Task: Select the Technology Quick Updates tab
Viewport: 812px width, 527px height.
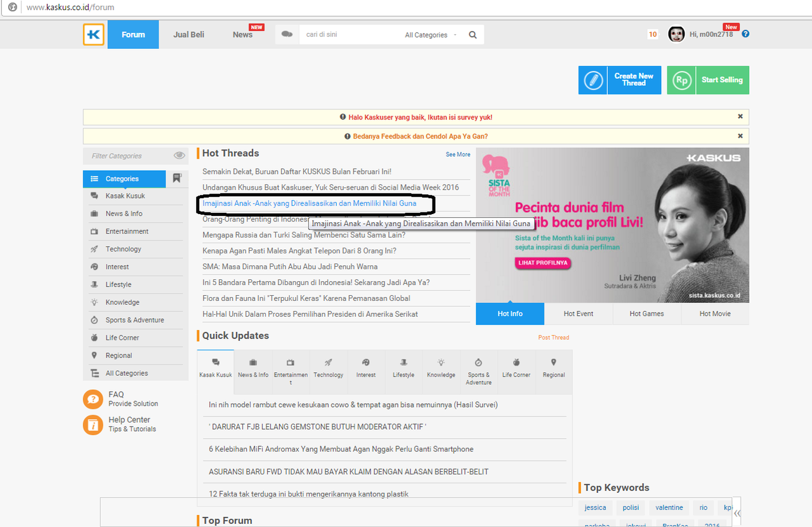Action: (328, 372)
